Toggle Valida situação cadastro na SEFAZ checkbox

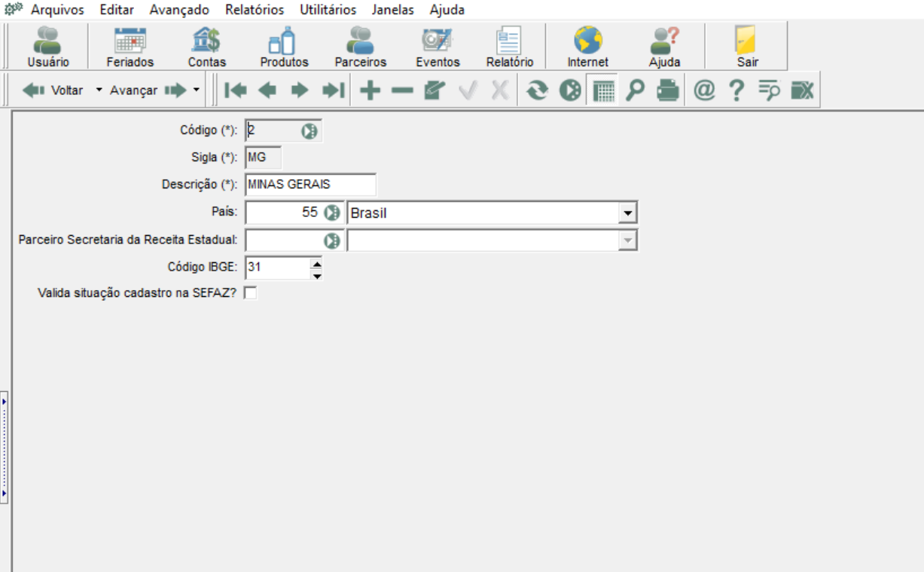click(250, 293)
